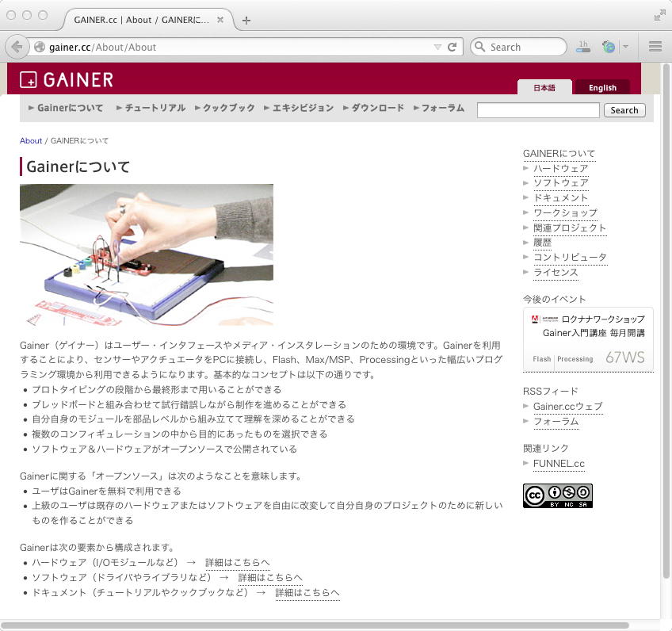Screen dimensions: 672x631
Task: Open the FUNNEL.cc related link
Action: pyautogui.click(x=559, y=464)
